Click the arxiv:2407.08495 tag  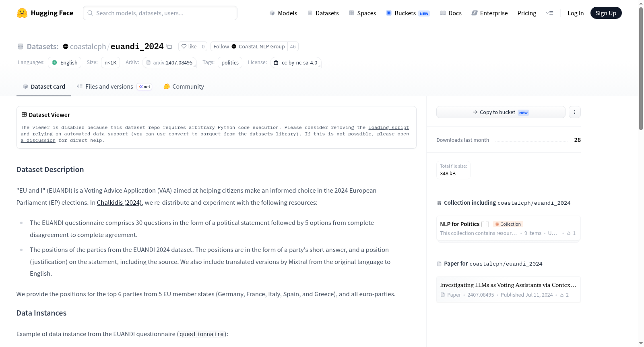pyautogui.click(x=169, y=62)
